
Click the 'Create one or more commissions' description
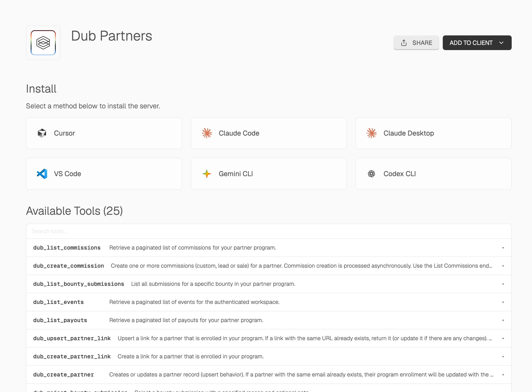pos(301,266)
